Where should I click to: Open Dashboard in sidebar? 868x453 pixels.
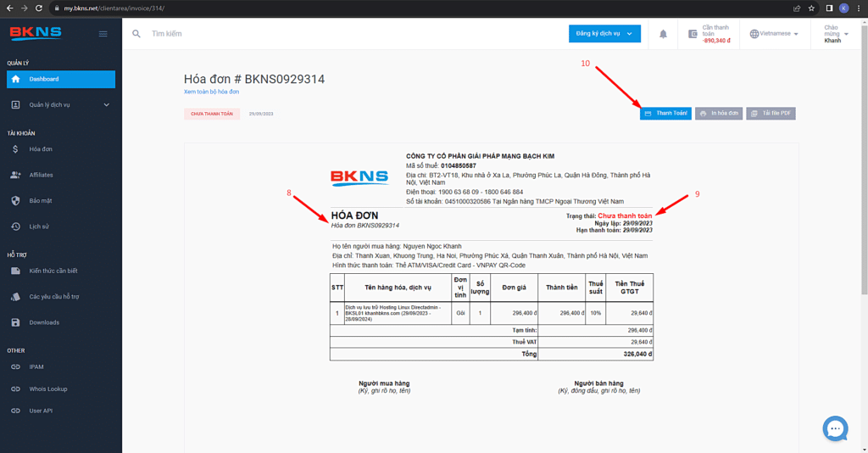[x=61, y=79]
